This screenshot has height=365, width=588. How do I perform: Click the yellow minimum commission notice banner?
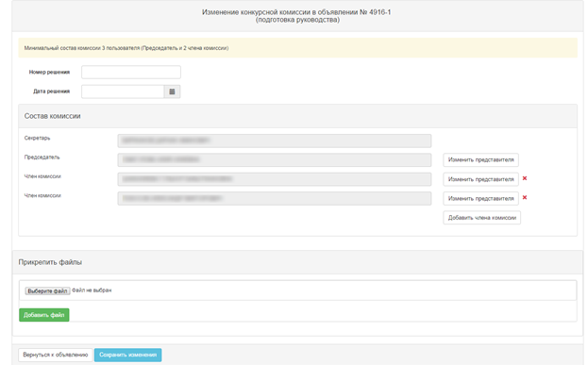[x=297, y=47]
